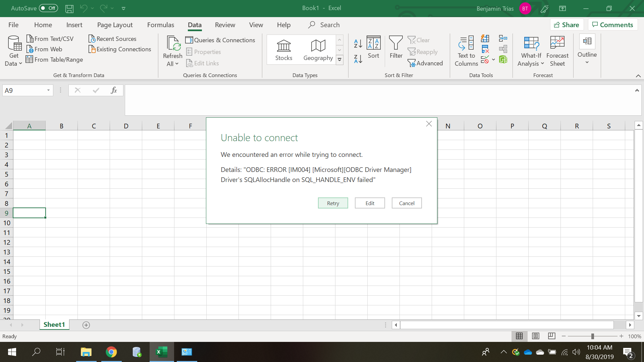The width and height of the screenshot is (644, 362).
Task: Select the Geography data type
Action: pyautogui.click(x=318, y=50)
